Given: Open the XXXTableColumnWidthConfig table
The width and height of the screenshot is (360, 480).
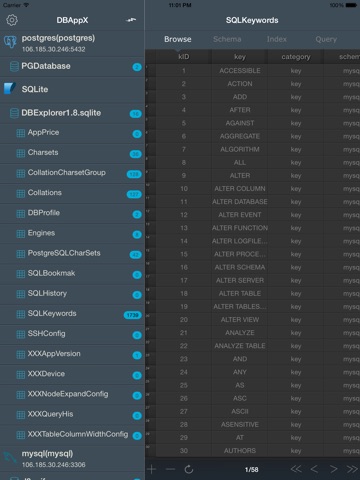Looking at the screenshot, I should 72,435.
